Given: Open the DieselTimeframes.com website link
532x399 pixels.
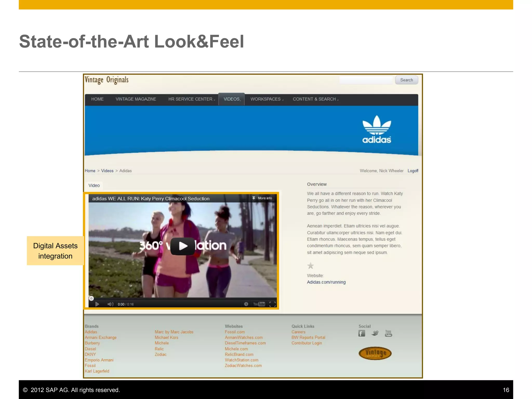Looking at the screenshot, I should pyautogui.click(x=245, y=343).
